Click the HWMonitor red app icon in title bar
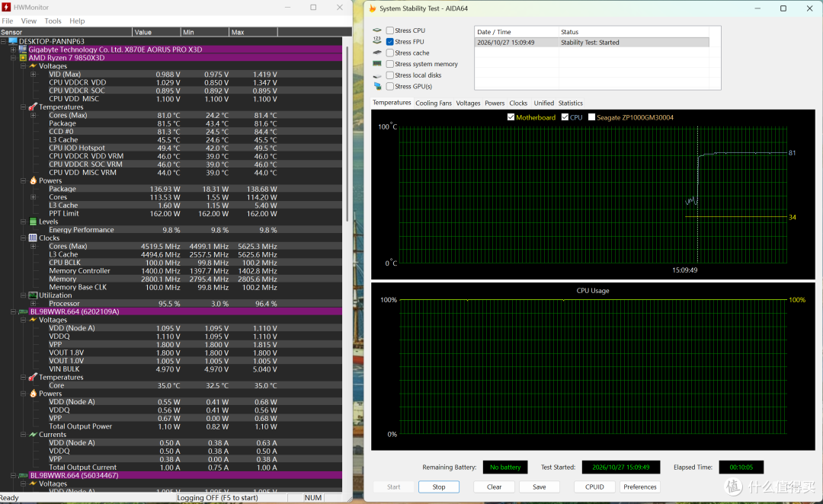Viewport: 823px width, 504px height. [6, 8]
